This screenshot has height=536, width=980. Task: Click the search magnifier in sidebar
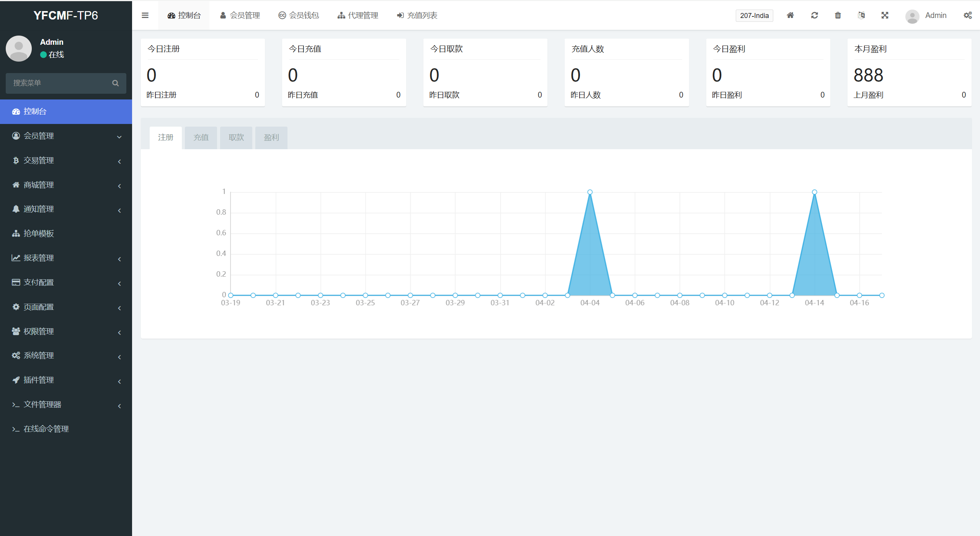115,83
